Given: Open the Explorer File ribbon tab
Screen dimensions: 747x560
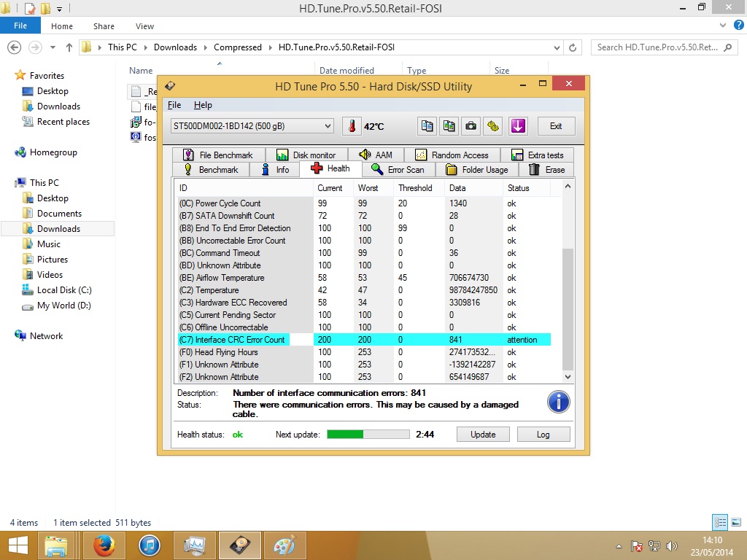Looking at the screenshot, I should tap(20, 26).
